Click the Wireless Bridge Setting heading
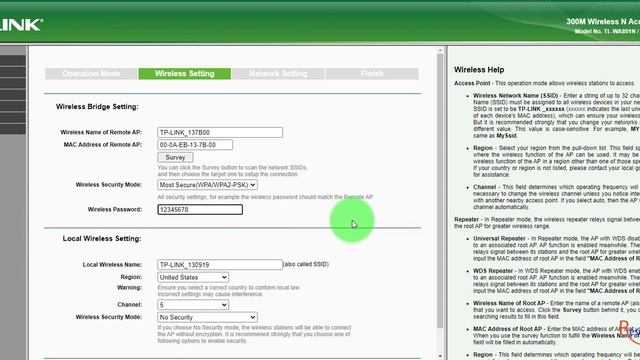The image size is (640, 360). [97, 107]
